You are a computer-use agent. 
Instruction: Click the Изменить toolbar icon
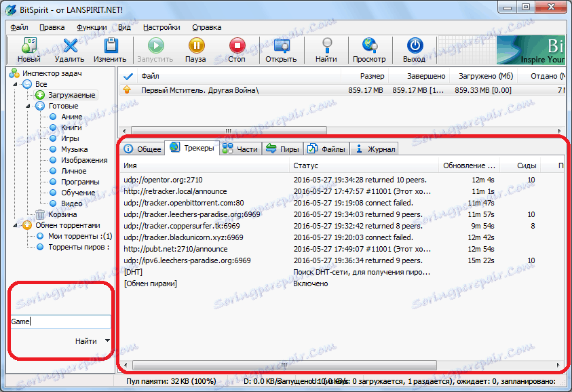click(111, 46)
